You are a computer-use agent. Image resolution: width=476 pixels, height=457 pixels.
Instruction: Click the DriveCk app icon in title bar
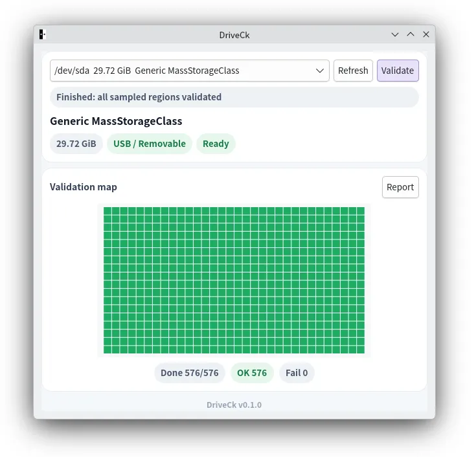tap(43, 34)
